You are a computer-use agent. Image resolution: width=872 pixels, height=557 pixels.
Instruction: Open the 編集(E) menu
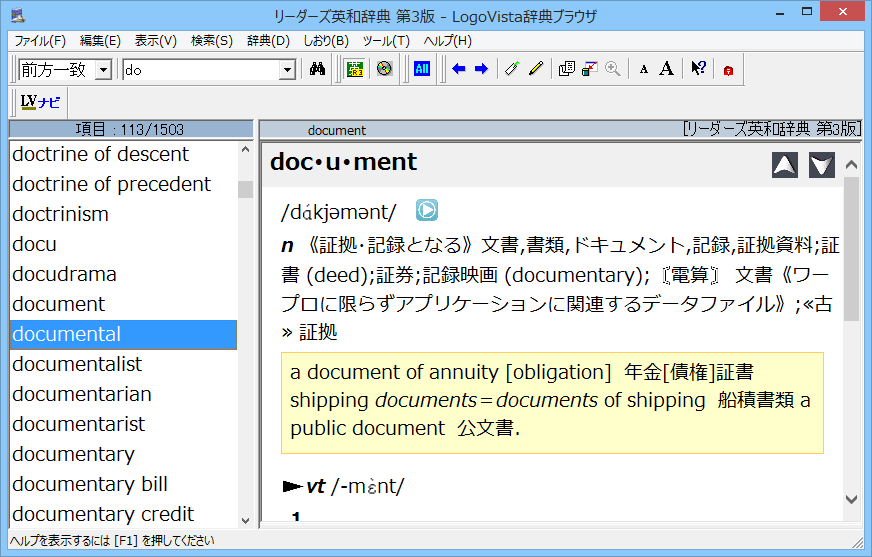click(x=100, y=41)
